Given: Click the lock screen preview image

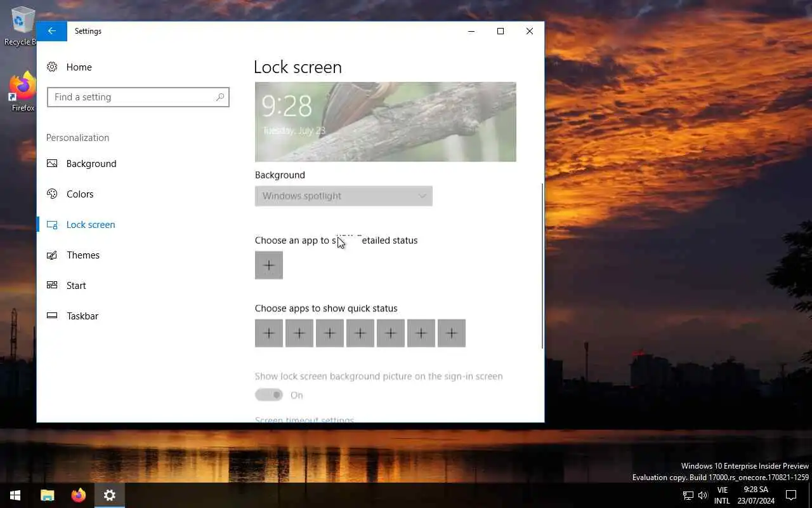Looking at the screenshot, I should (386, 122).
